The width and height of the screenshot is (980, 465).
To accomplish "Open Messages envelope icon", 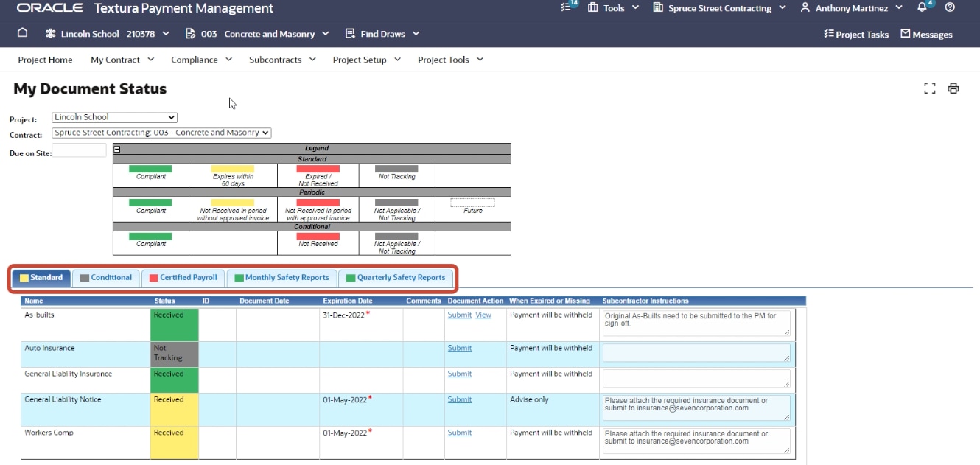I will coord(926,34).
